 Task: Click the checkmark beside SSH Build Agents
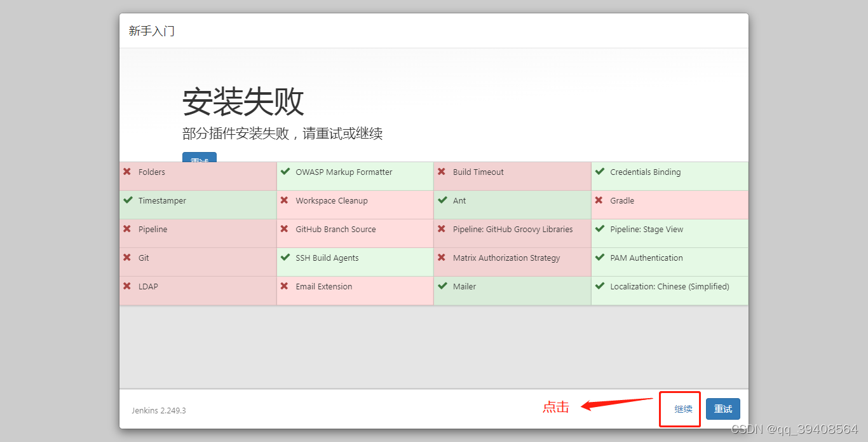point(285,258)
